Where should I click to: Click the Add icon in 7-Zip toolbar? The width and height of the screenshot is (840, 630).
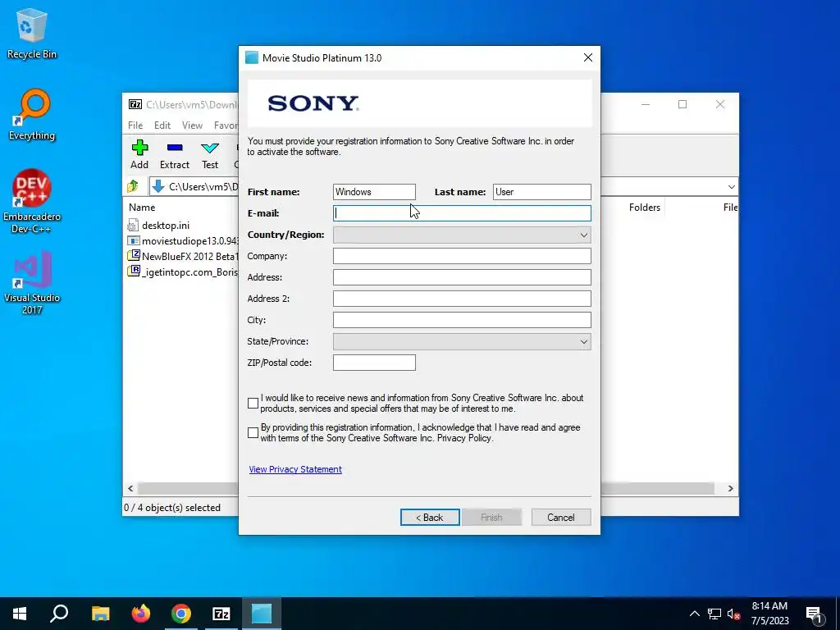pos(139,148)
